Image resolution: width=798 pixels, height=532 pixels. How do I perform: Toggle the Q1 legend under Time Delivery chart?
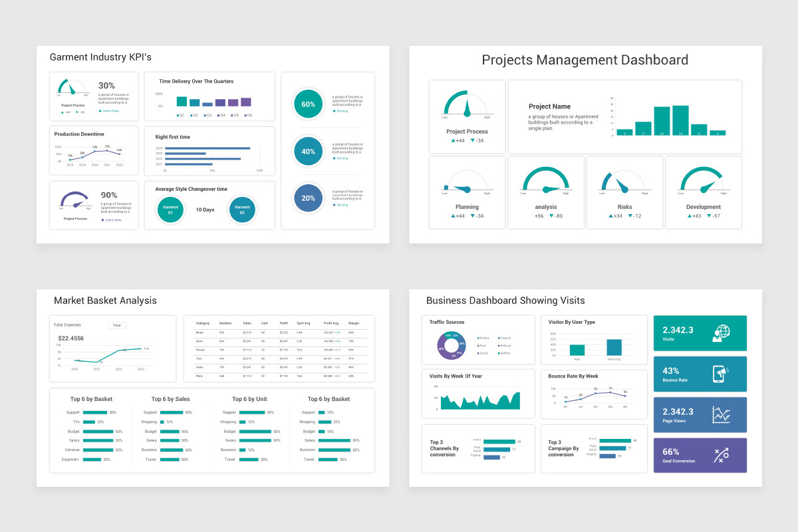(x=181, y=115)
